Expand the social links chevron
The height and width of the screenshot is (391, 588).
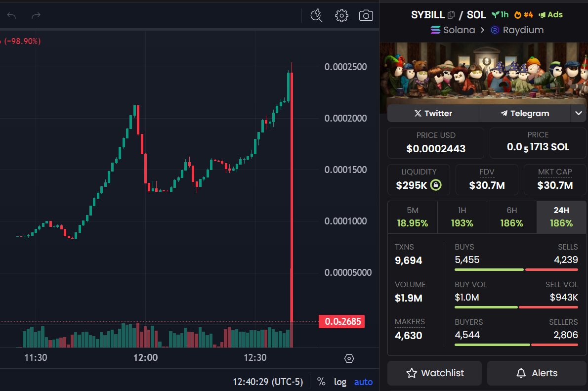click(578, 113)
